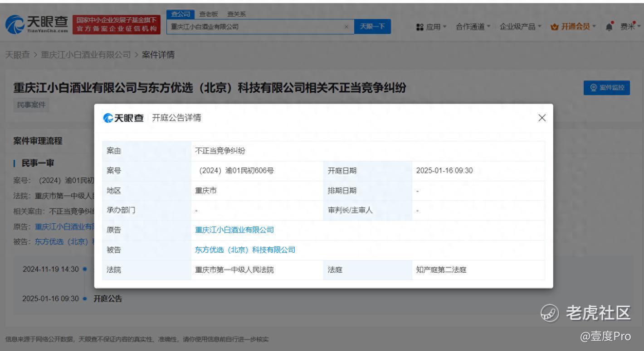Expand the 应用 dropdown menu
The image size is (644, 351).
[x=436, y=27]
